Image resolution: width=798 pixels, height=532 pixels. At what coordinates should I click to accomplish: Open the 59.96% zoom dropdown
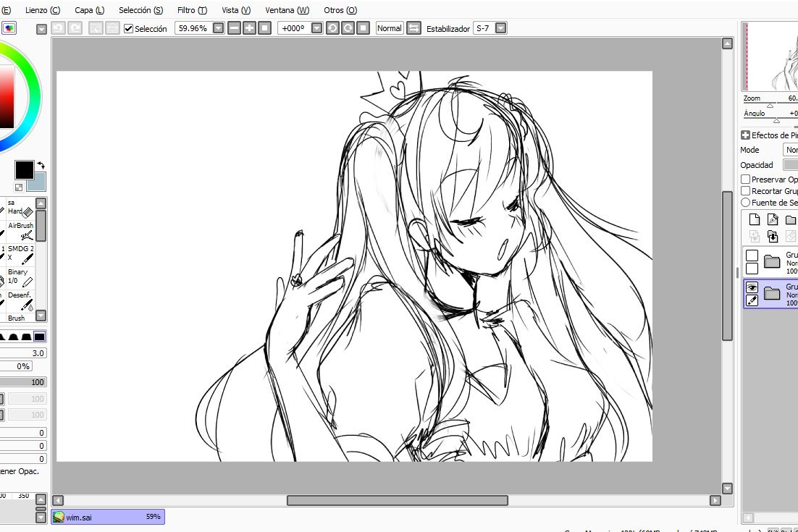point(219,28)
